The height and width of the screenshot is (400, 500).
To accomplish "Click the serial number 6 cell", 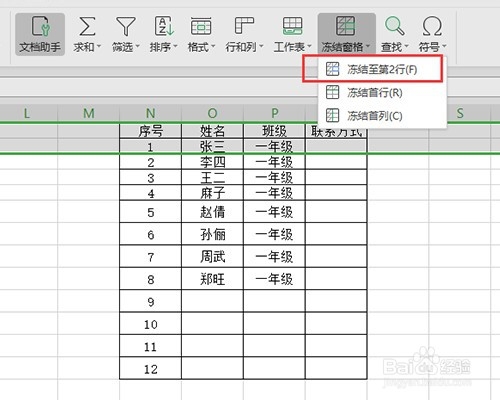I will click(151, 234).
